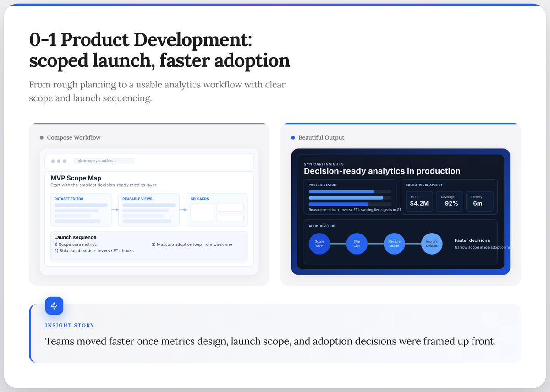The image size is (550, 392).
Task: Click the leftmost browser window dot
Action: coord(53,161)
